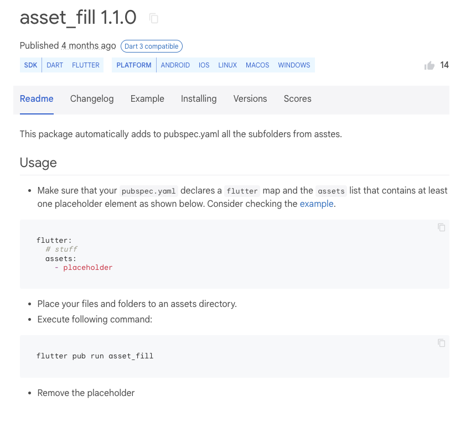Open the Readme tab
476x448 pixels.
coord(37,99)
